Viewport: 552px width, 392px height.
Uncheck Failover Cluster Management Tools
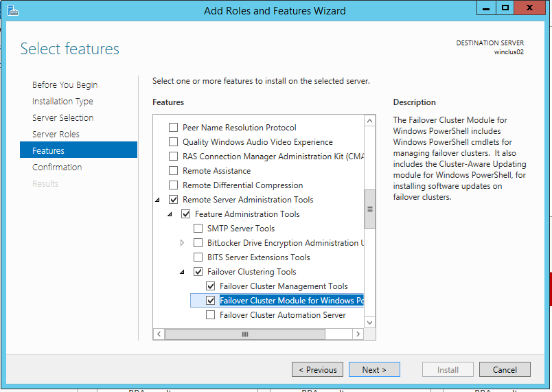coord(211,286)
